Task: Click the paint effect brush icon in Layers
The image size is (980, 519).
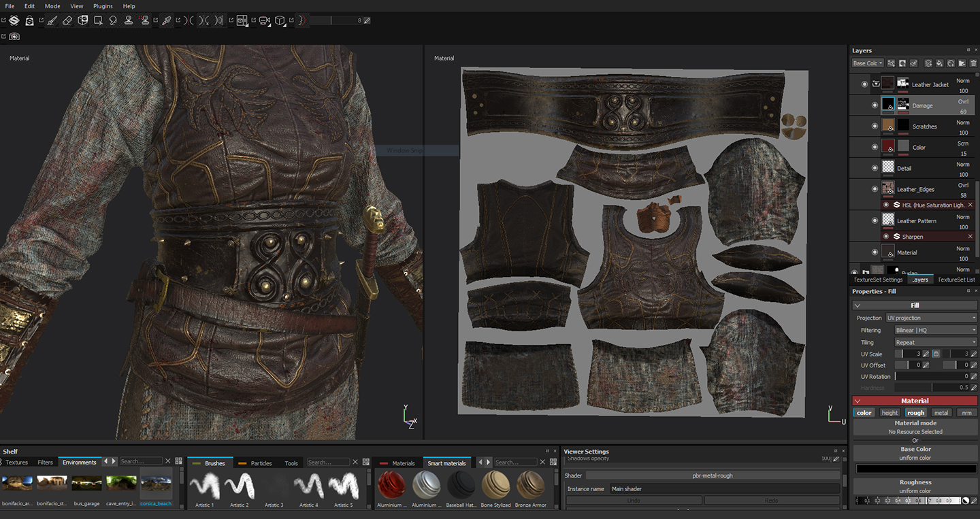Action: [914, 63]
